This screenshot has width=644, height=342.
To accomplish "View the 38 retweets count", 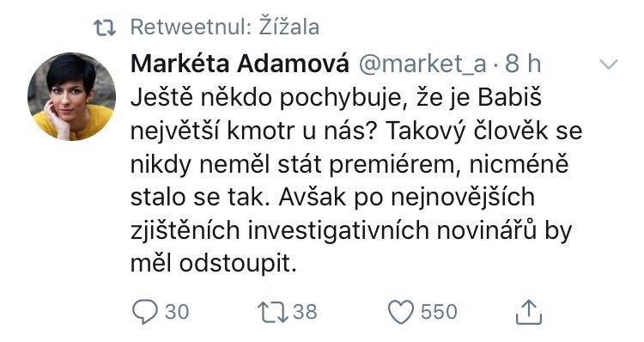I will (x=305, y=312).
